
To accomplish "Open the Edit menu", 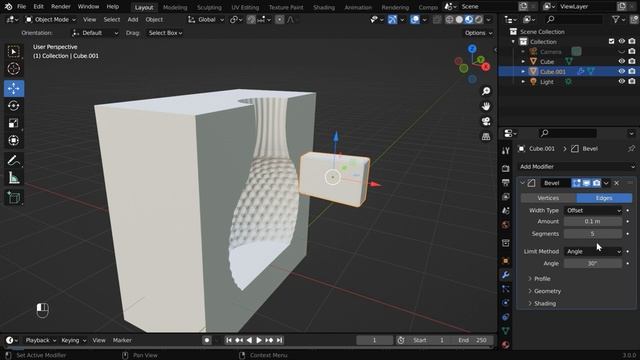I will coord(38,7).
